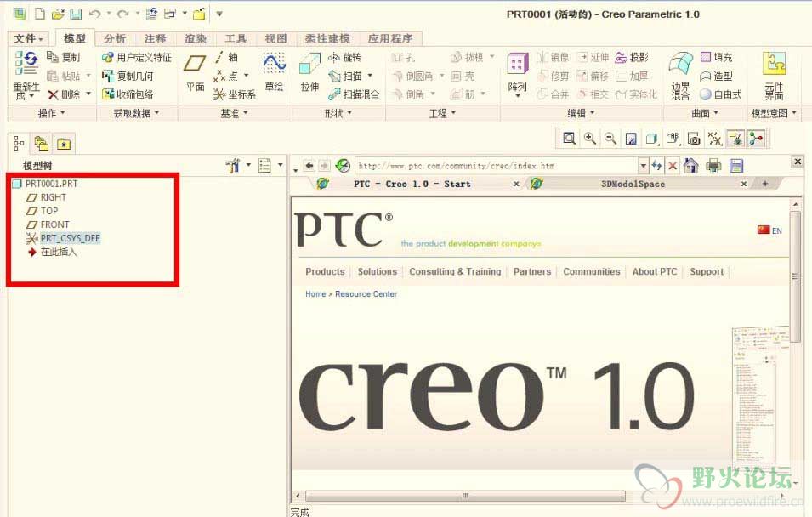The height and width of the screenshot is (517, 812).
Task: Save with the floppy disk icon
Action: click(76, 14)
